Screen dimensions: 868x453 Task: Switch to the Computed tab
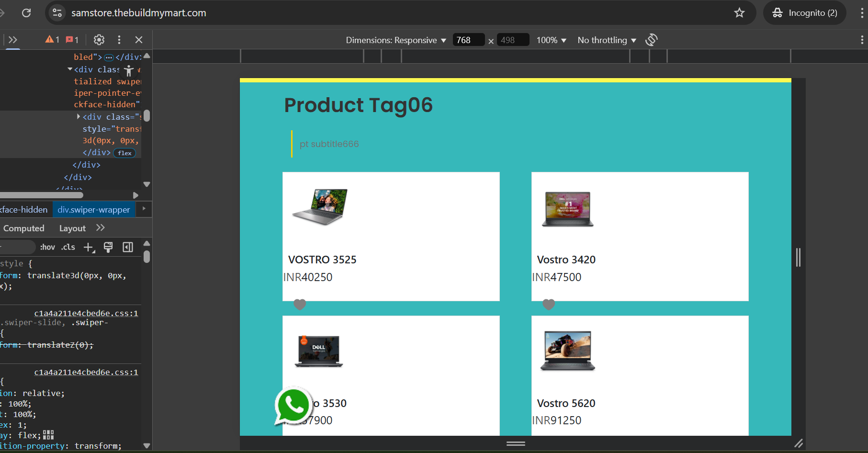point(24,228)
